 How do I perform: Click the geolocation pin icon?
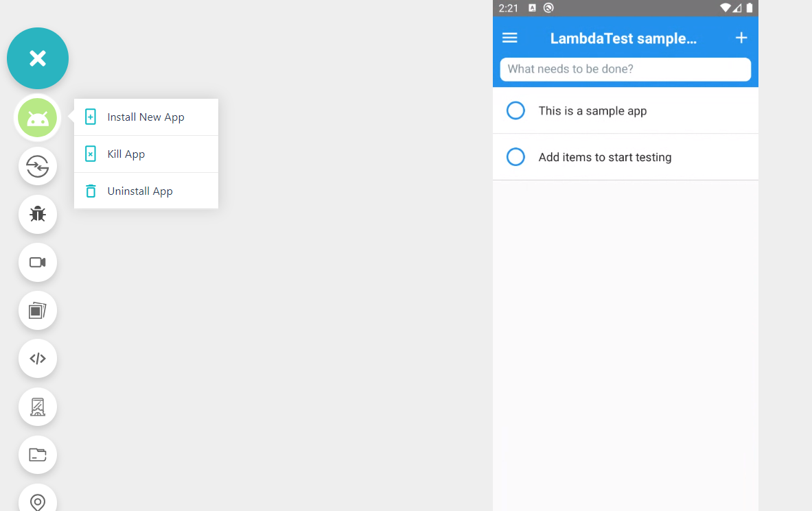(38, 501)
